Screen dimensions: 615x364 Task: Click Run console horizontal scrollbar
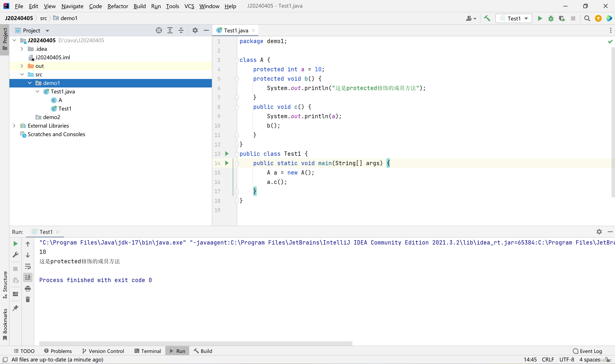click(196, 343)
